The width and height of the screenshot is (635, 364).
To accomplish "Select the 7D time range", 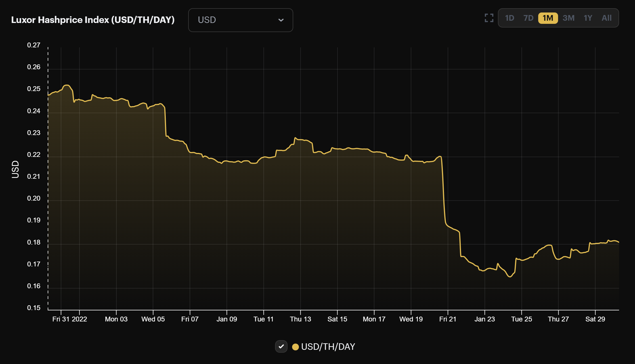I will click(x=528, y=18).
